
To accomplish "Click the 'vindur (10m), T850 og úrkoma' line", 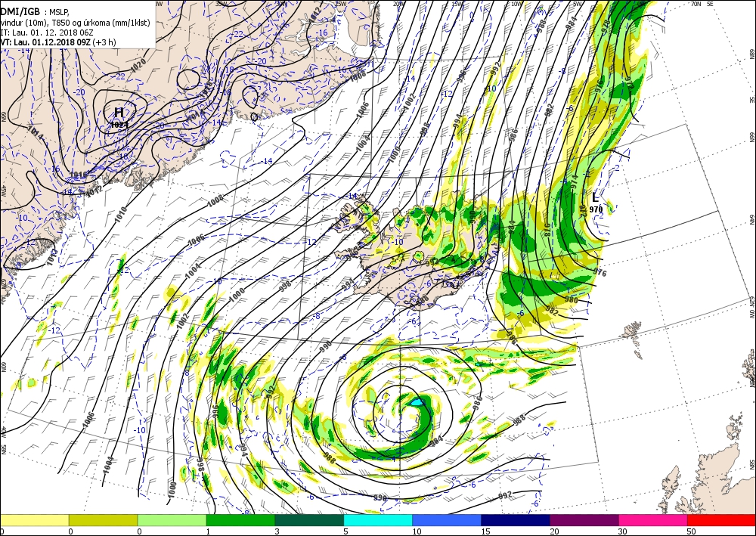I will click(x=75, y=23).
